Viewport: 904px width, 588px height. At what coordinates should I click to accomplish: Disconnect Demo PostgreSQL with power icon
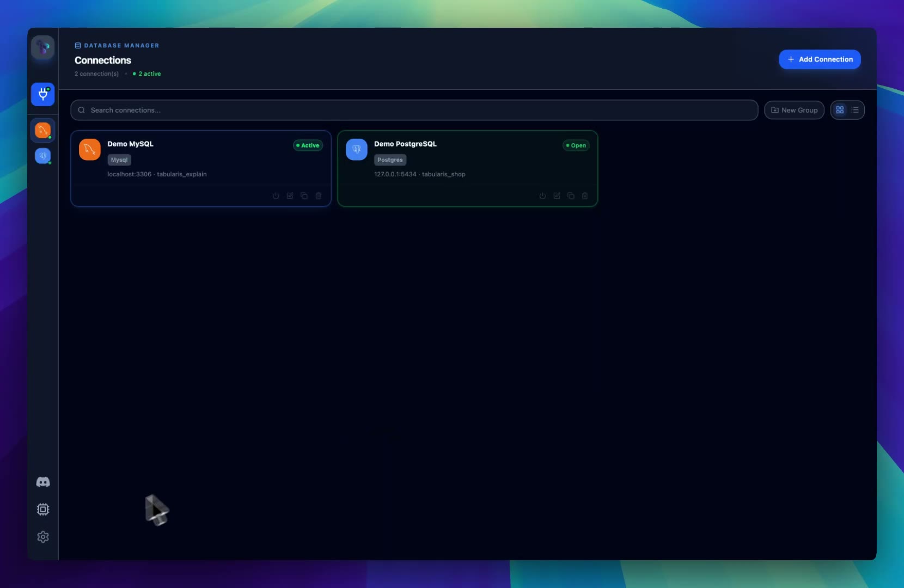542,196
